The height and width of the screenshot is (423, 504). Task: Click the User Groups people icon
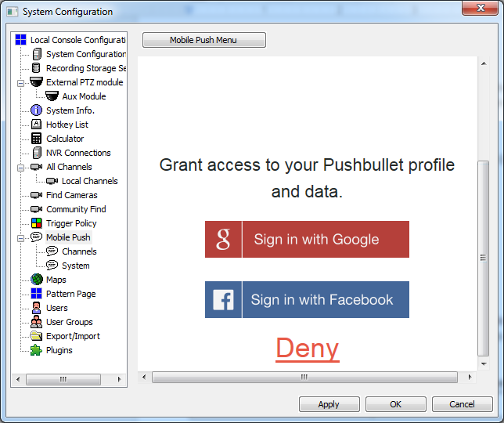[36, 322]
